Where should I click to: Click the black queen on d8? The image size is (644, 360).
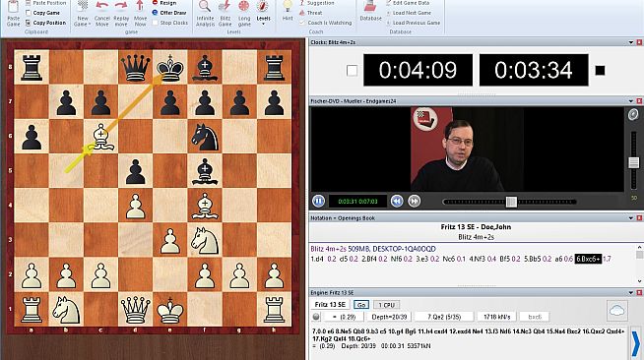point(136,67)
